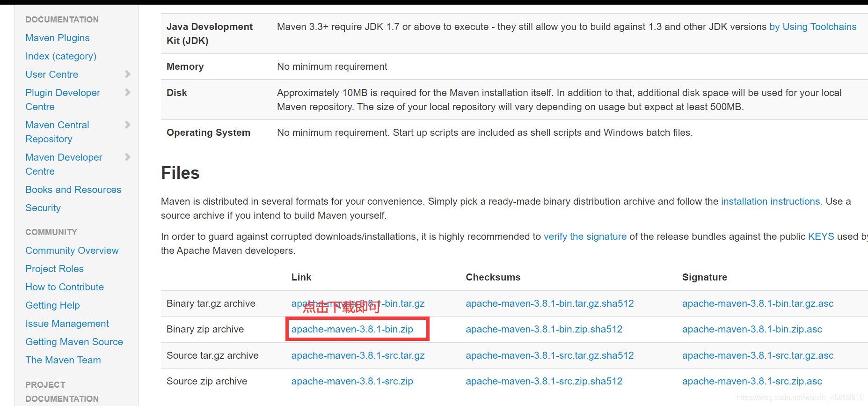The width and height of the screenshot is (868, 406).
Task: Select 'No minimum requirement' Memory value
Action: (332, 66)
